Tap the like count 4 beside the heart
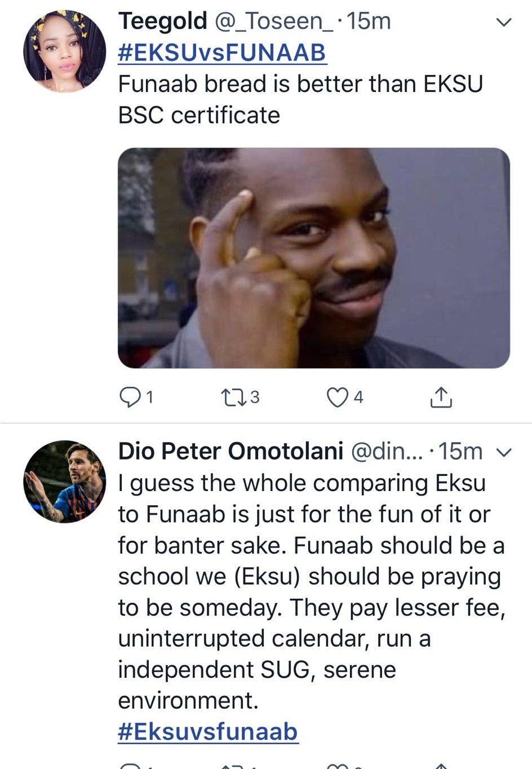 (x=358, y=397)
